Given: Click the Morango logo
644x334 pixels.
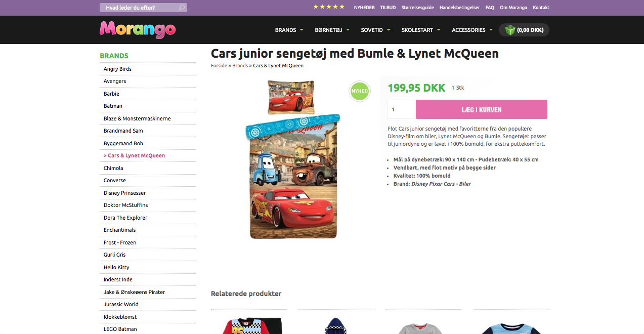Looking at the screenshot, I should (x=138, y=29).
